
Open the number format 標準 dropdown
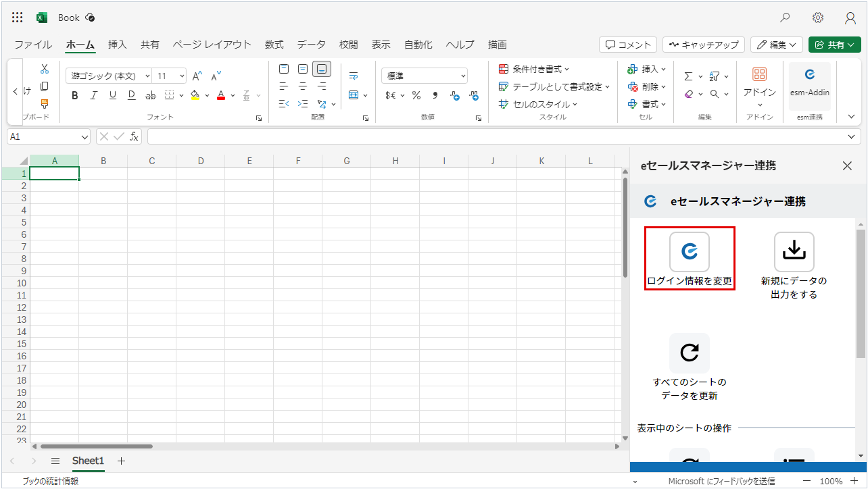coord(425,76)
